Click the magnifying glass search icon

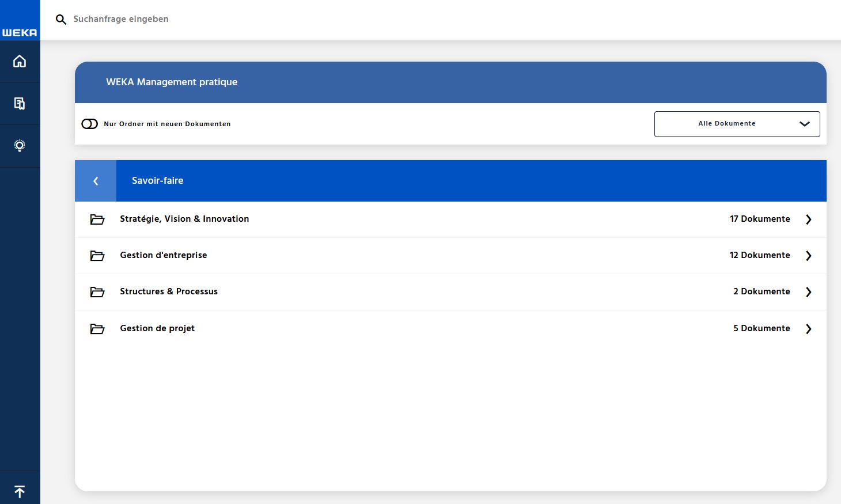61,20
